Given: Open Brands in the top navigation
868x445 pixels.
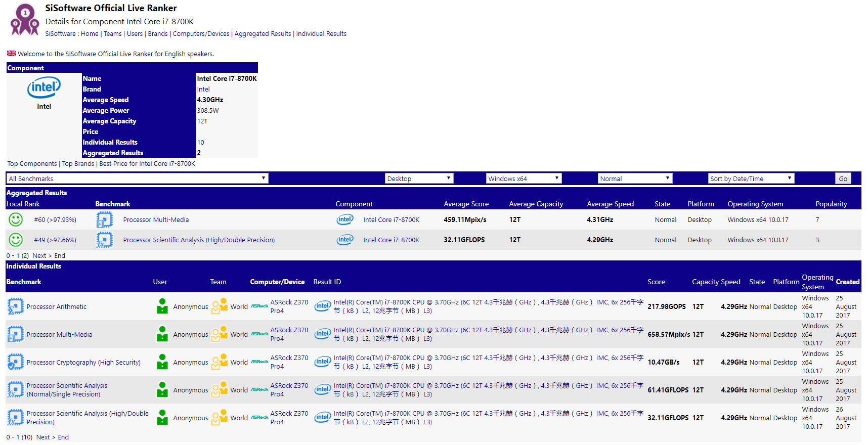Looking at the screenshot, I should point(158,34).
